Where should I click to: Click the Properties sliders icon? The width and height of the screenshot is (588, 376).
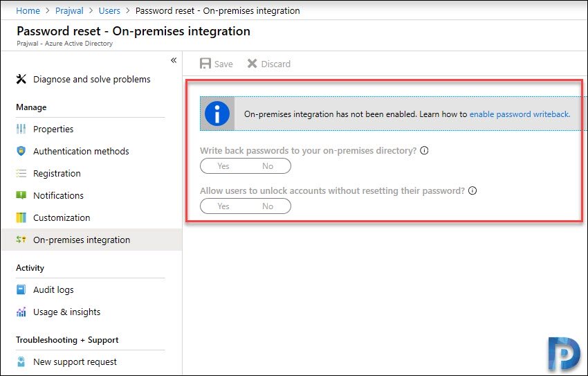[21, 129]
